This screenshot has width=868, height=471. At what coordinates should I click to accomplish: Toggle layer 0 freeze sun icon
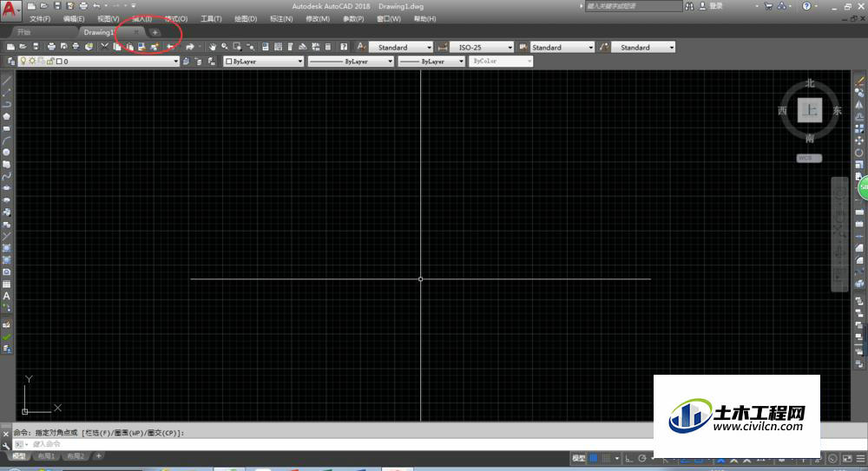[32, 62]
